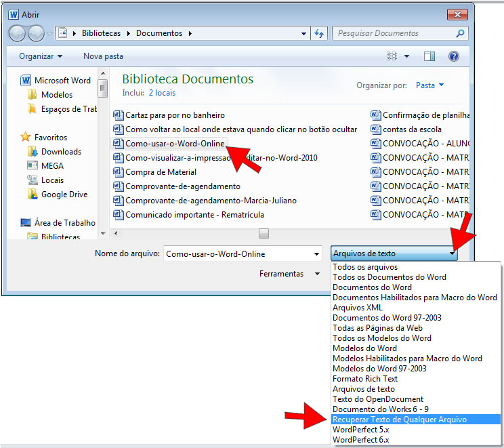
Task: Click the Google Drive icon
Action: [32, 194]
